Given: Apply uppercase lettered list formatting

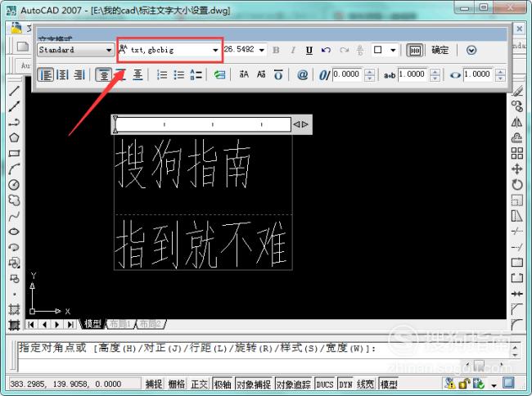Looking at the screenshot, I should [196, 74].
